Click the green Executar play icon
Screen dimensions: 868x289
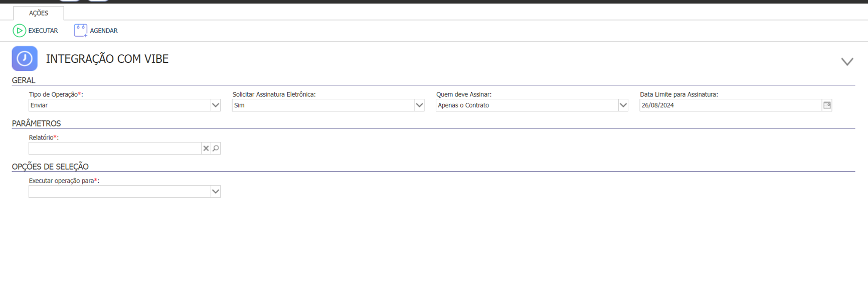pos(19,31)
